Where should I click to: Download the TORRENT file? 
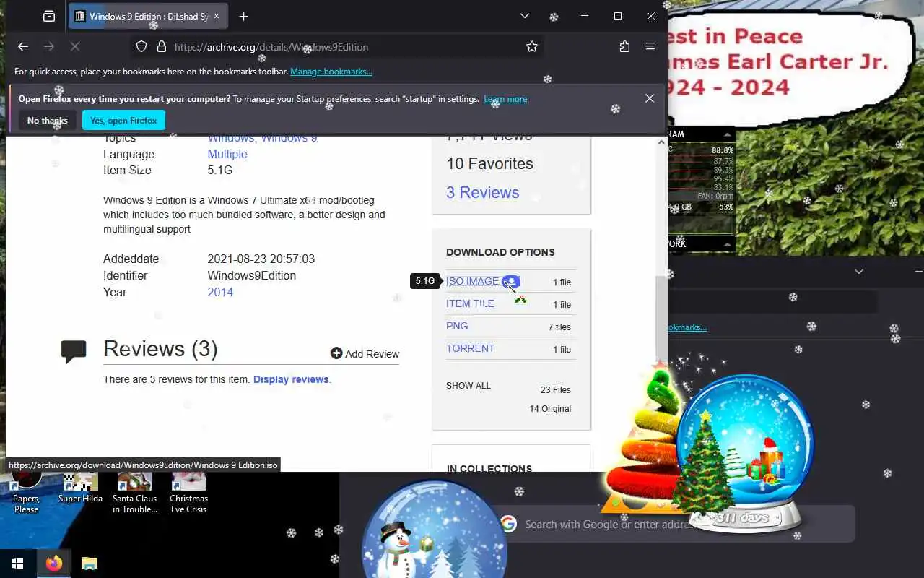[470, 348]
